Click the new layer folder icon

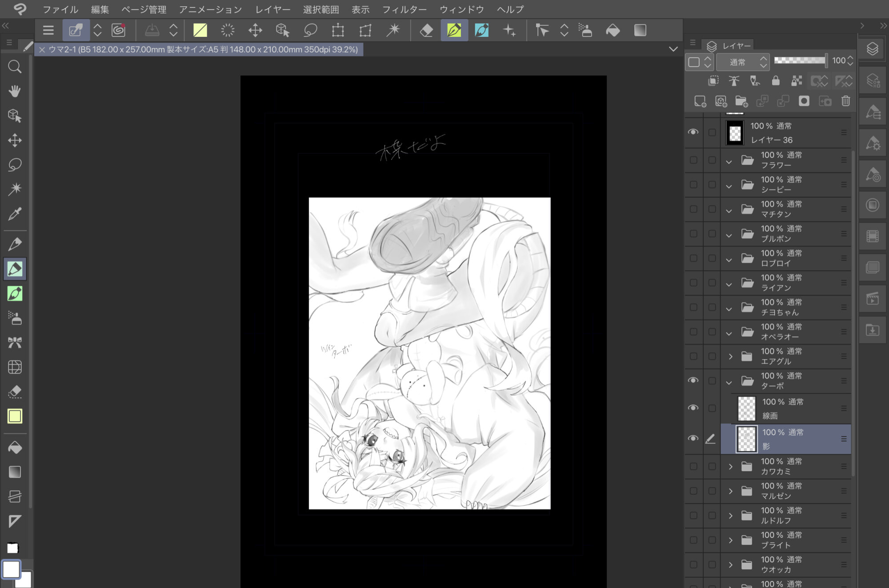[741, 101]
